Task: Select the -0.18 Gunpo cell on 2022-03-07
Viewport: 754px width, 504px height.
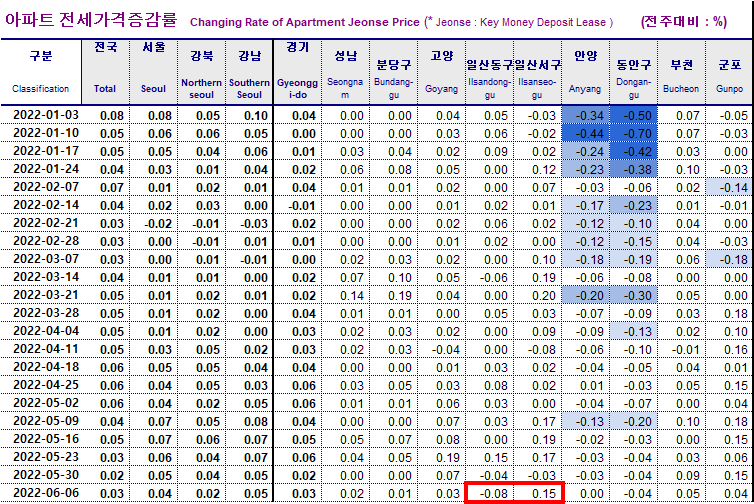Action: [729, 259]
